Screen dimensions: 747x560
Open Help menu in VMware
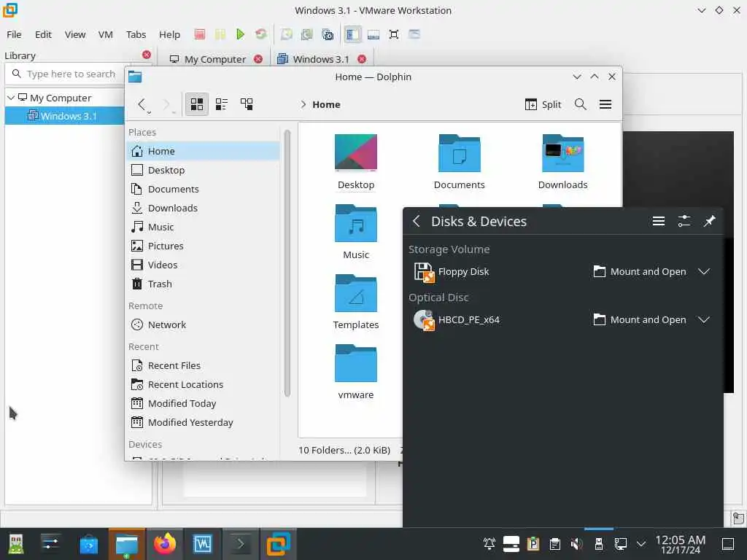pos(169,34)
